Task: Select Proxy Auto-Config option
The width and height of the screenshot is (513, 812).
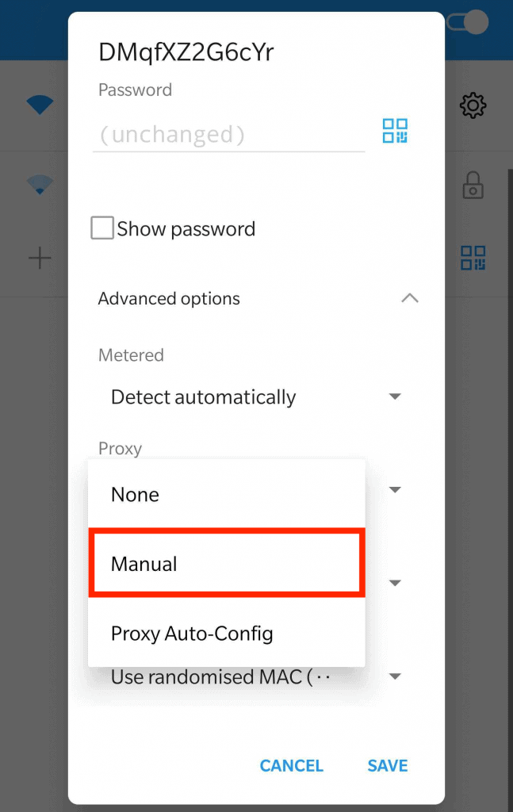Action: point(227,633)
